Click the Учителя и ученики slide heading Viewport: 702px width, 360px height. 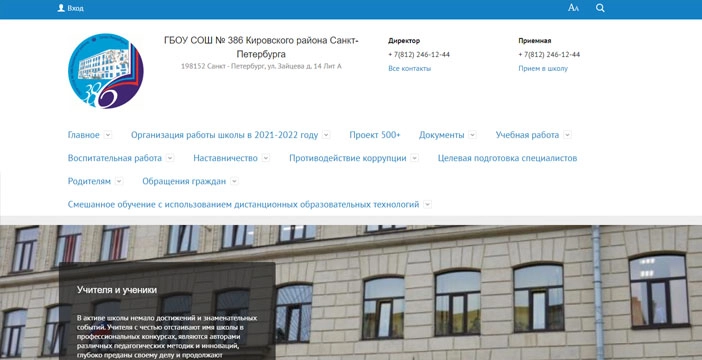pyautogui.click(x=117, y=290)
